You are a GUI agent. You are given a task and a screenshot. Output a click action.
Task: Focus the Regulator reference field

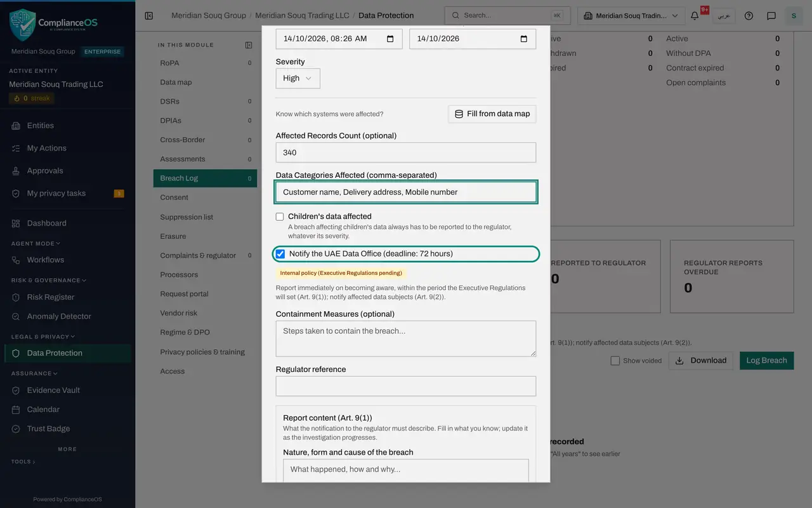coord(406,386)
